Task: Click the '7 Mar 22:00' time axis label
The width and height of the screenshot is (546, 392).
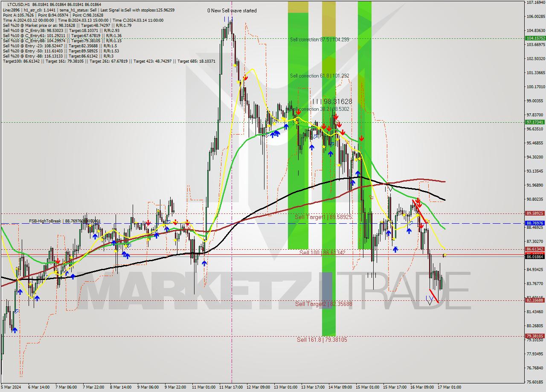Action: pyautogui.click(x=94, y=387)
